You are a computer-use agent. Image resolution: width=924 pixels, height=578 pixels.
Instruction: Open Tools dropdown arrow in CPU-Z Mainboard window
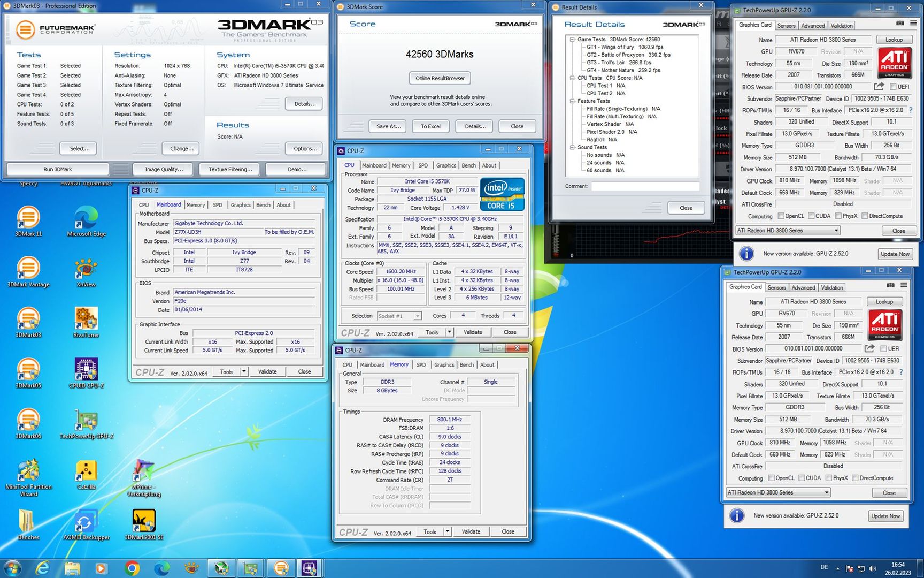pos(244,371)
